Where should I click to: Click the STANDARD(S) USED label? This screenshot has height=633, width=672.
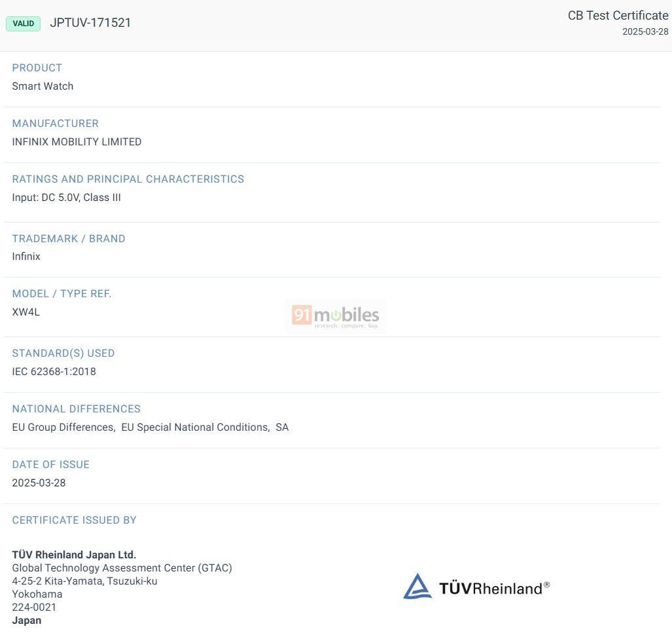[x=63, y=353]
